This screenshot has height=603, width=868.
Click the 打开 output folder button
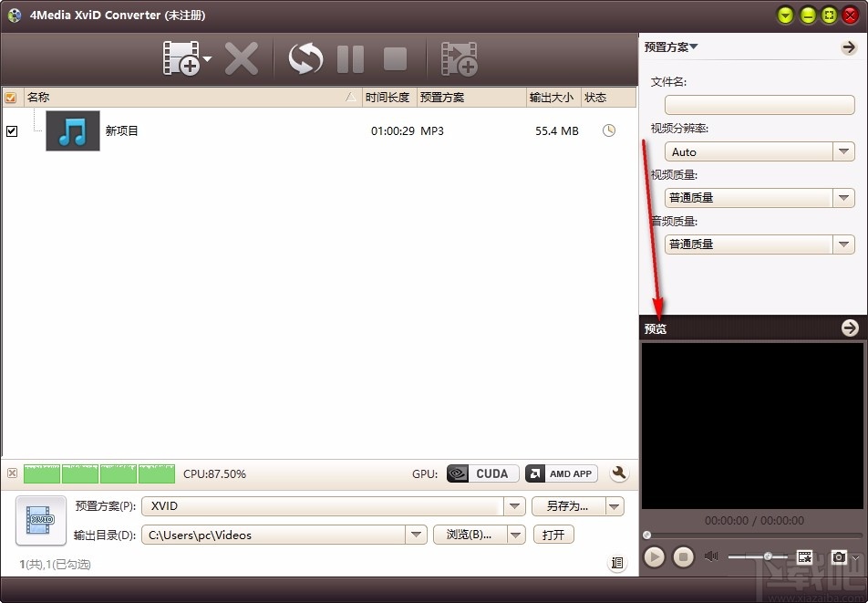coord(553,534)
